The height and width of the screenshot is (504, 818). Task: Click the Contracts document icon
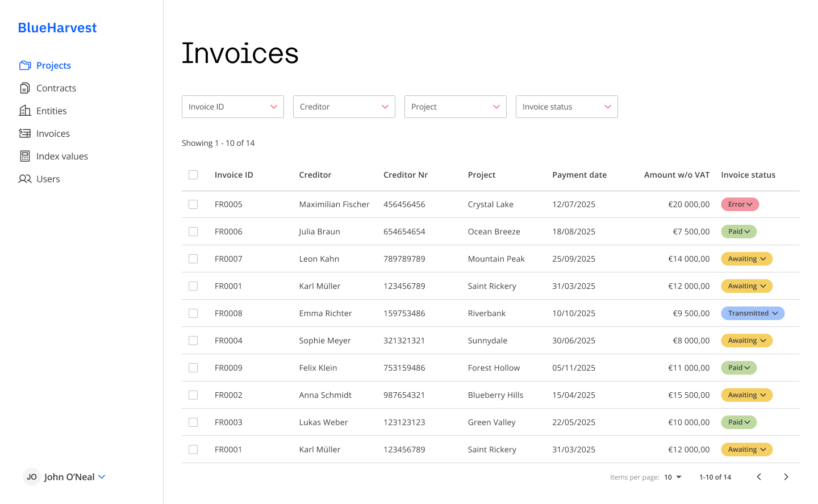pos(25,88)
